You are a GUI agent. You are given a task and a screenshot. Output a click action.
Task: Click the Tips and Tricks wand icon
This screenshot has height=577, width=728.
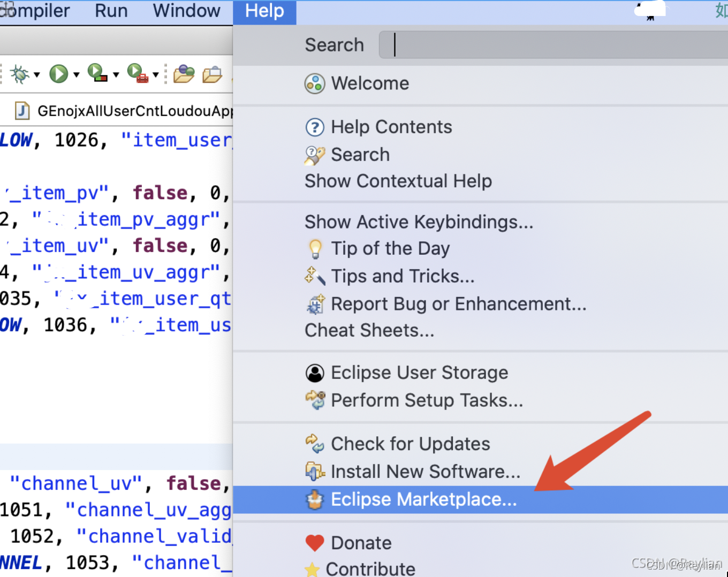315,276
